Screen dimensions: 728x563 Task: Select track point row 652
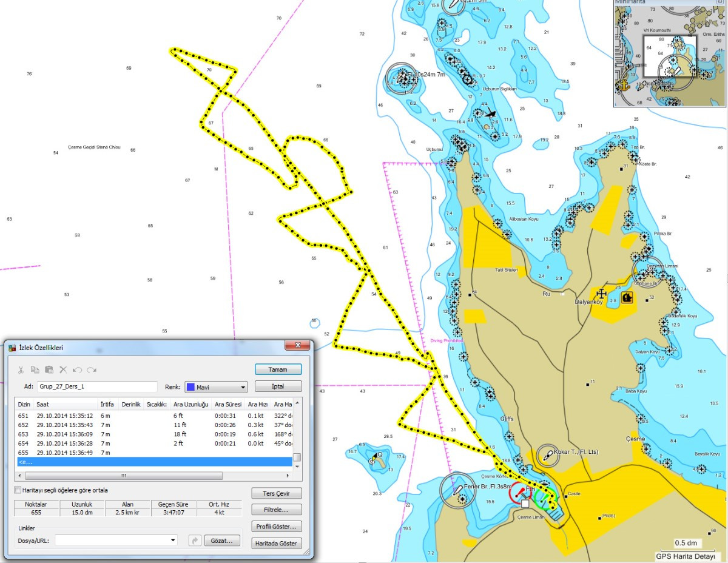click(154, 425)
